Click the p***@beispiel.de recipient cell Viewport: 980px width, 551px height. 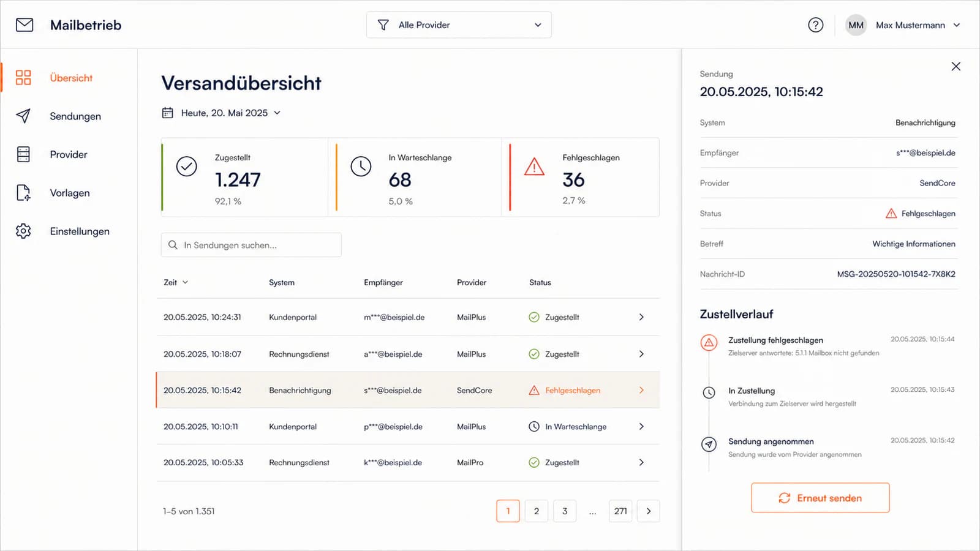393,427
